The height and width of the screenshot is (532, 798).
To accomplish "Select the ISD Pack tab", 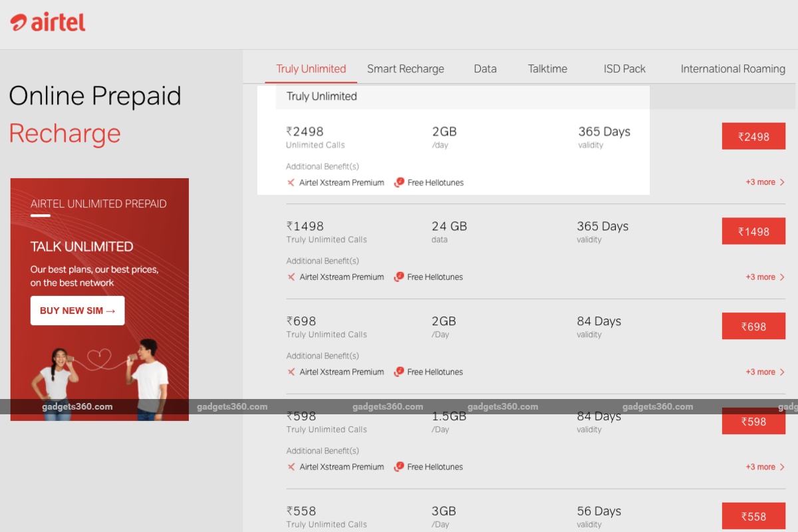I will [624, 68].
